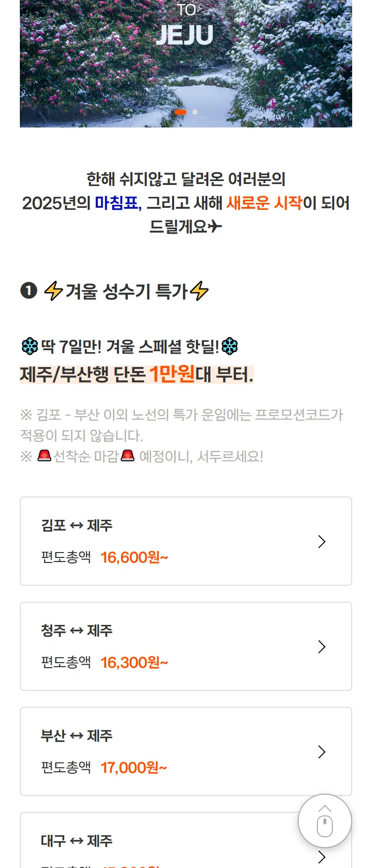Click the 16,300원~ fare price
This screenshot has width=372, height=868.
134,663
